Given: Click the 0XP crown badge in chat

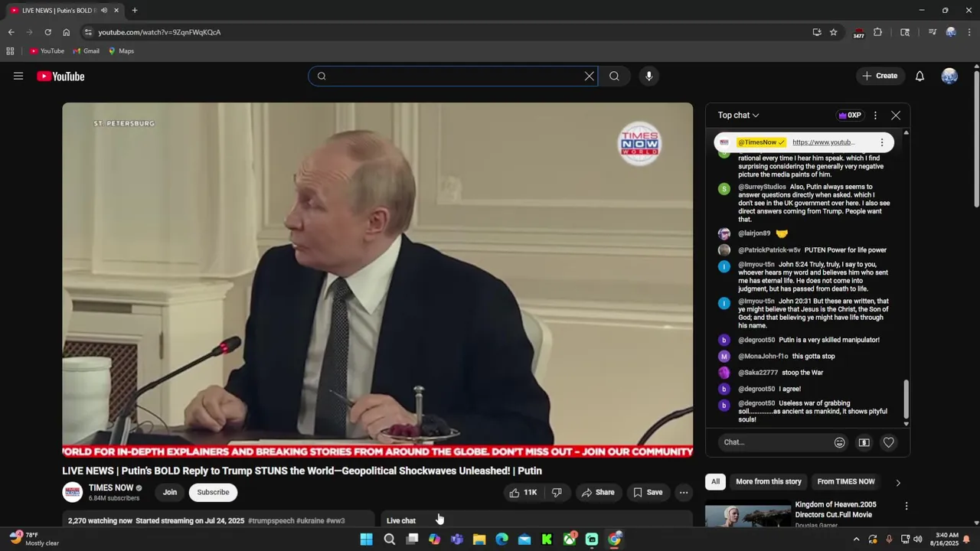Looking at the screenshot, I should coord(849,116).
